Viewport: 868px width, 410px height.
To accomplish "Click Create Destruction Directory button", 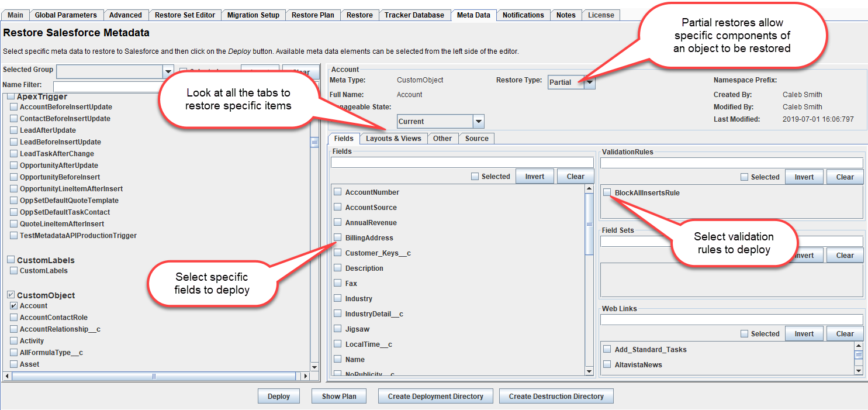I will [x=556, y=397].
